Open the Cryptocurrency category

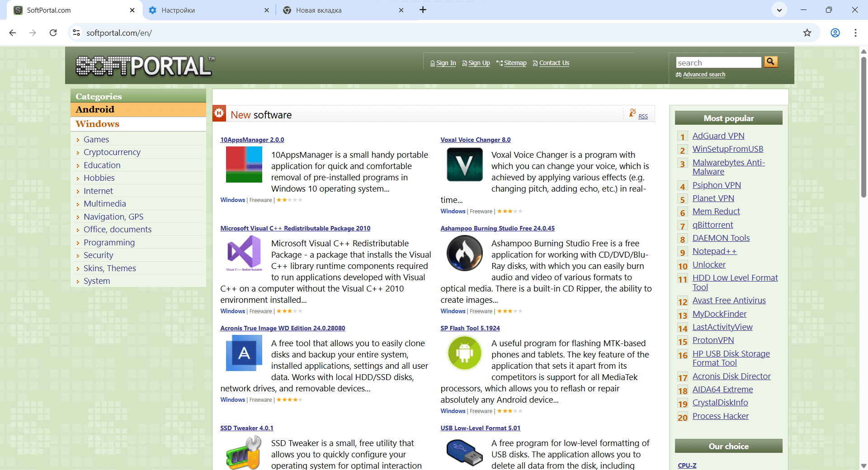click(x=112, y=152)
